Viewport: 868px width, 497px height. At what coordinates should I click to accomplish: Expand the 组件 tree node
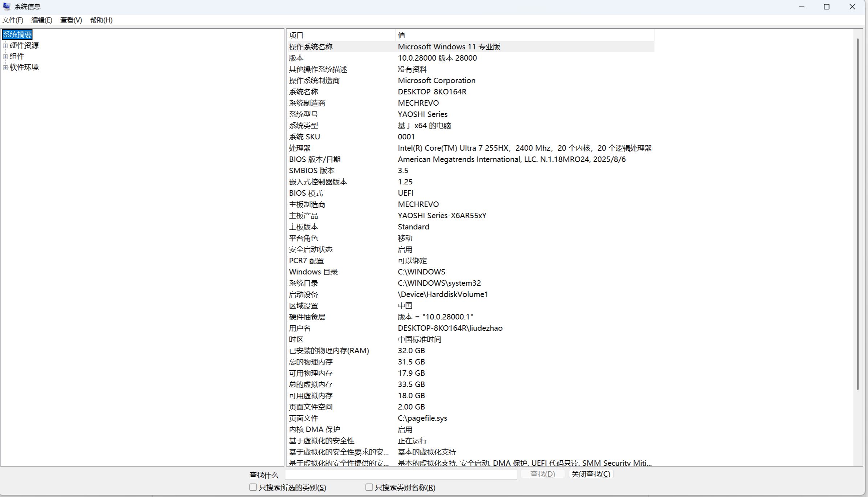click(x=5, y=57)
